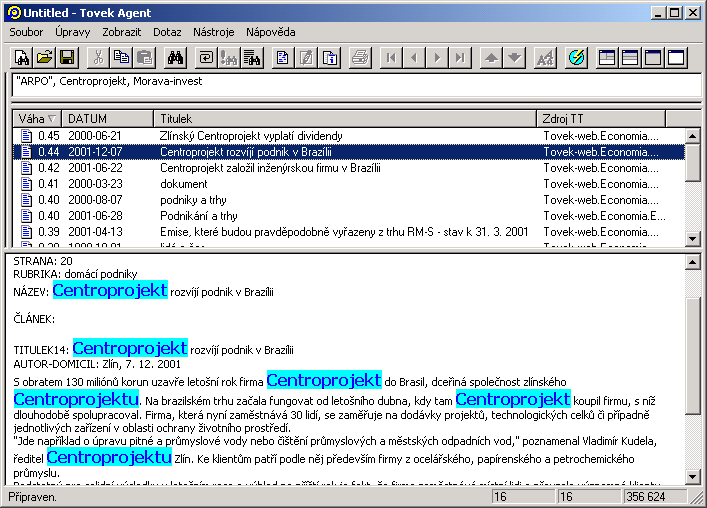The height and width of the screenshot is (508, 707).
Task: Click the new query document icon
Action: [x=22, y=58]
